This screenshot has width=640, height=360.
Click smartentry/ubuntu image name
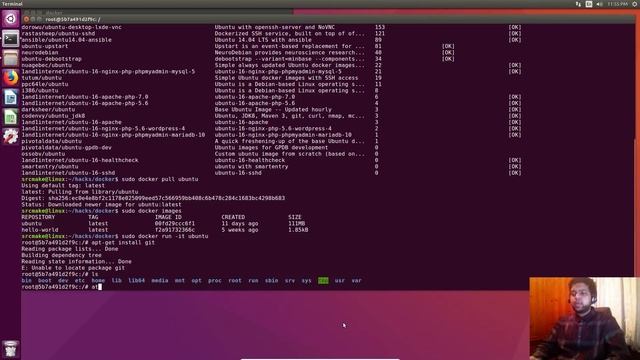tap(50, 167)
